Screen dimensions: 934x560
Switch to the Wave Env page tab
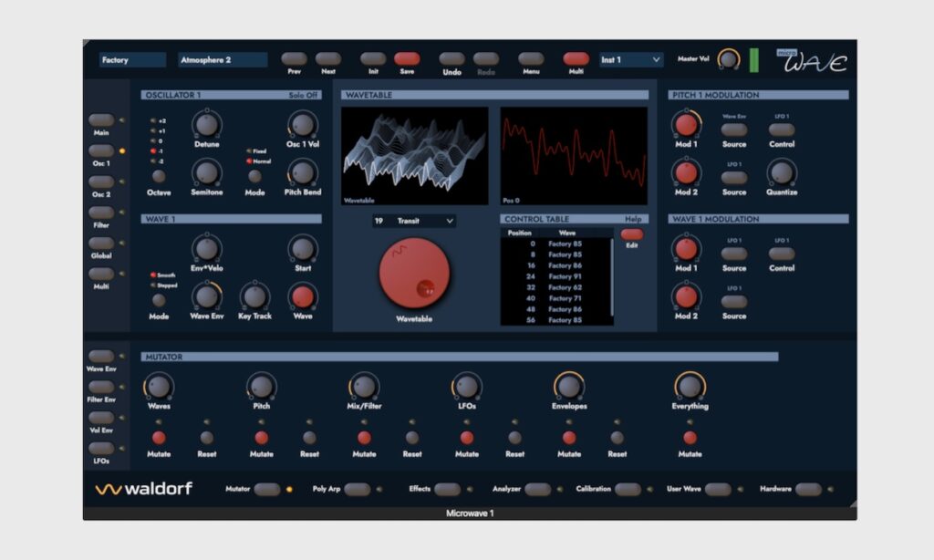pyautogui.click(x=101, y=356)
